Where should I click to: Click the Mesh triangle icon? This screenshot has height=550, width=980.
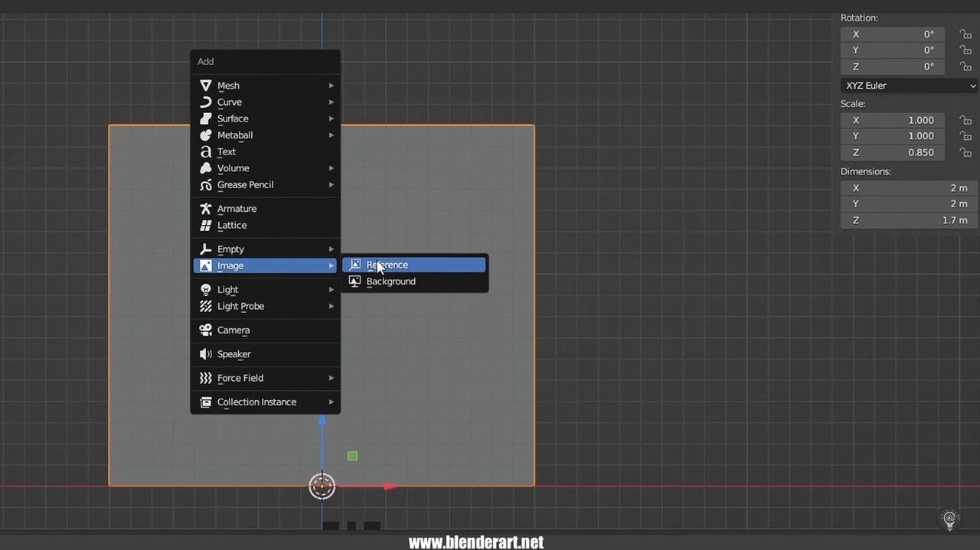click(x=205, y=86)
